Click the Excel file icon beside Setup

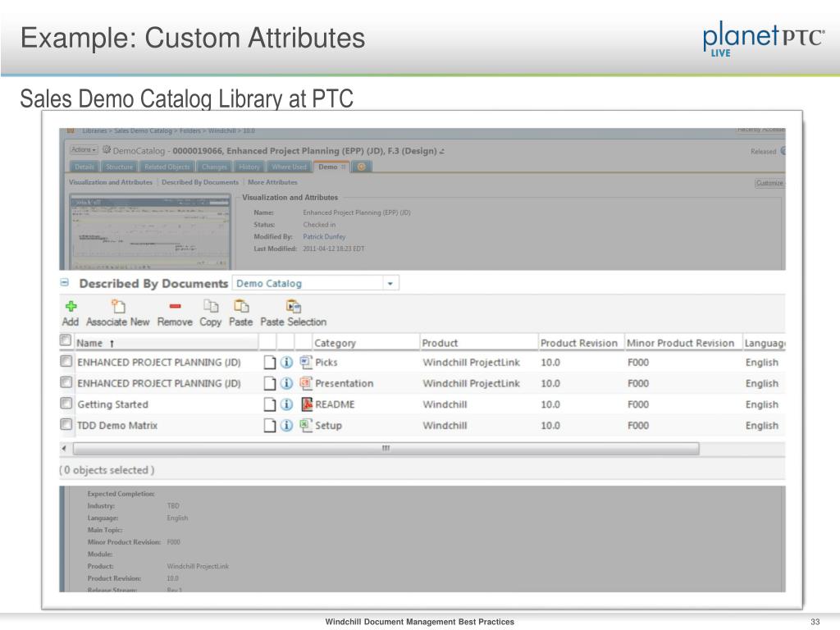pyautogui.click(x=306, y=426)
